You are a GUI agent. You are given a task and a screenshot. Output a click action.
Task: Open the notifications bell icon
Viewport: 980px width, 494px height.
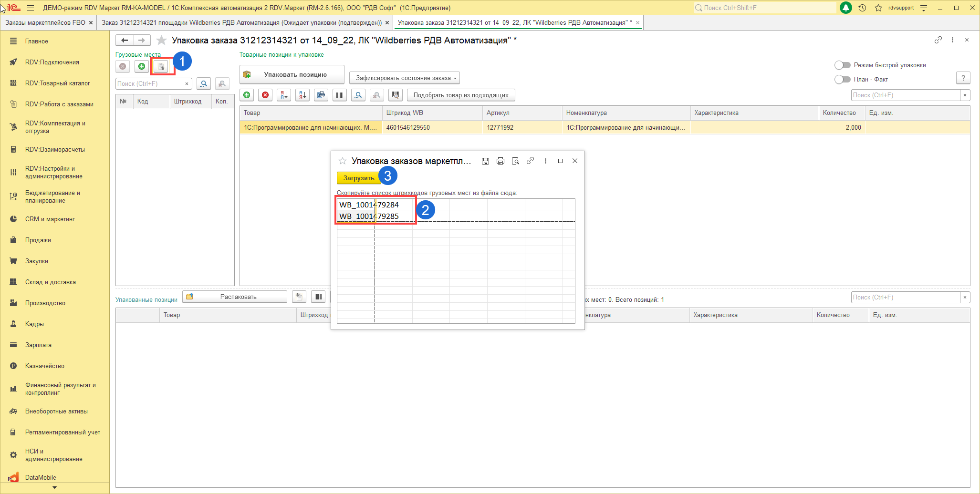coord(845,8)
